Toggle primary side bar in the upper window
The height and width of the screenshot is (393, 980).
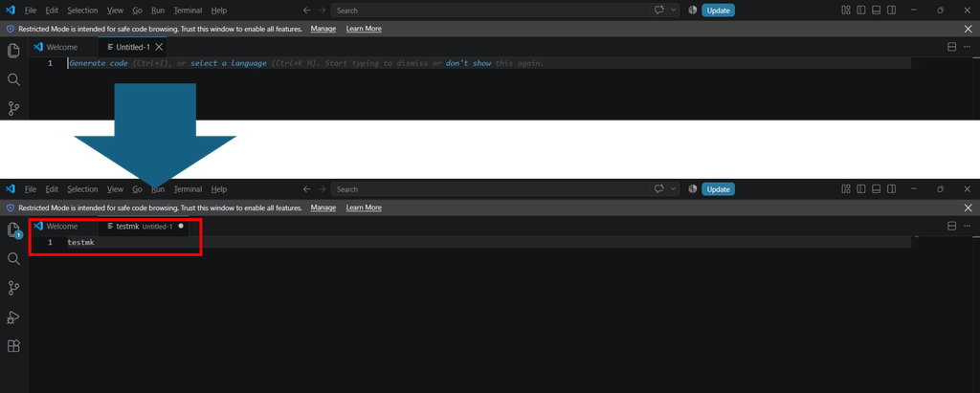click(x=861, y=10)
